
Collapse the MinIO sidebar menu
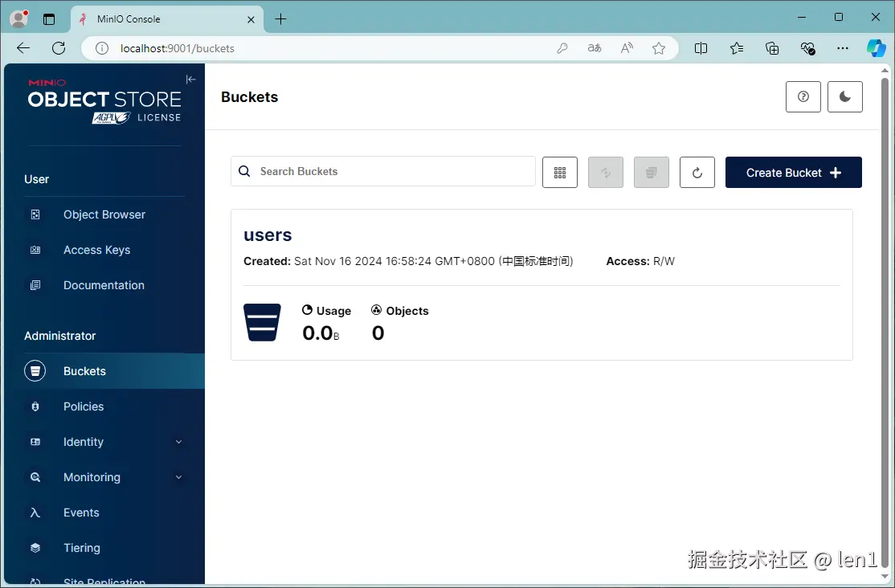point(191,80)
